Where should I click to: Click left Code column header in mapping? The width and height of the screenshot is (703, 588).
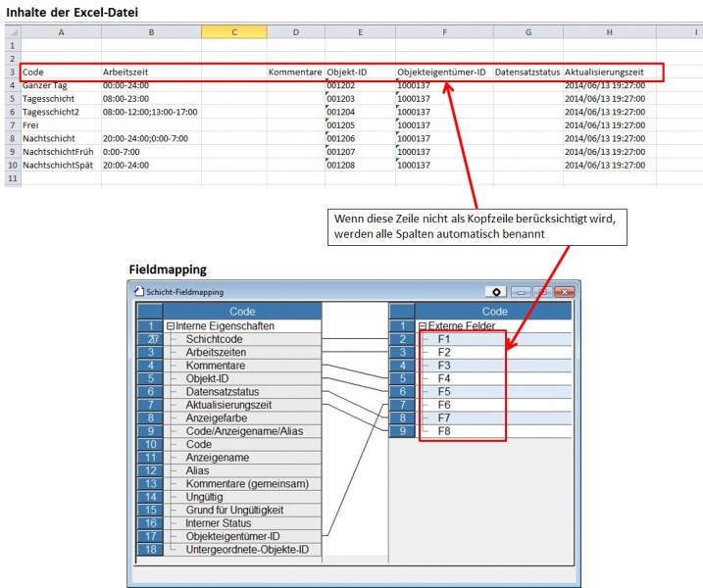pos(241,311)
